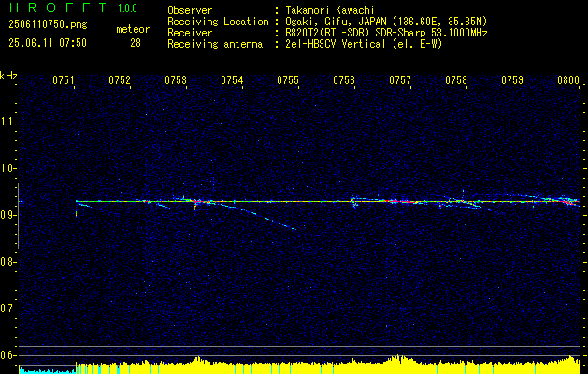588x374 pixels.
Task: Click the Ogaki, Gifu, JAPAN location text
Action: (386, 22)
